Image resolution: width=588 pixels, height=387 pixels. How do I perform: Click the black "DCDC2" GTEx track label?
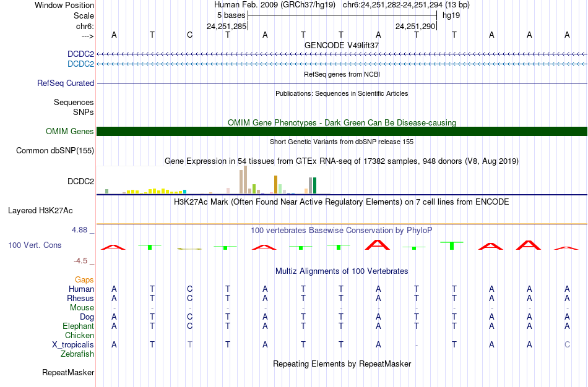(80, 181)
